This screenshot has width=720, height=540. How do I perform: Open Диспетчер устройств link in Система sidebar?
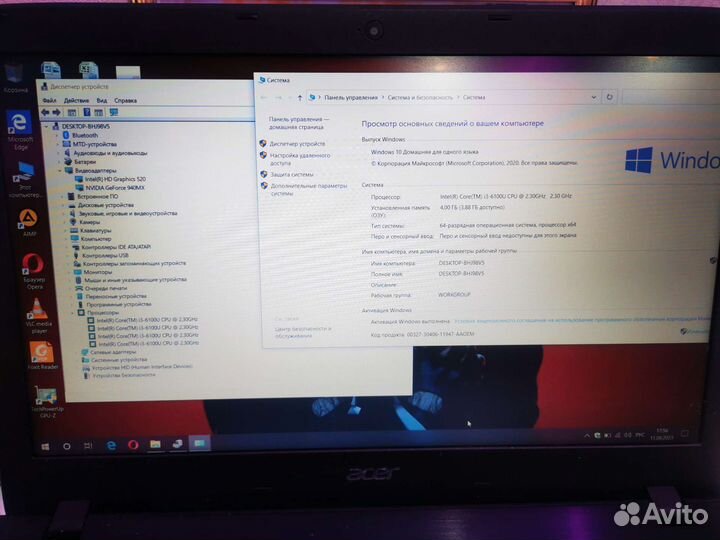tap(297, 144)
